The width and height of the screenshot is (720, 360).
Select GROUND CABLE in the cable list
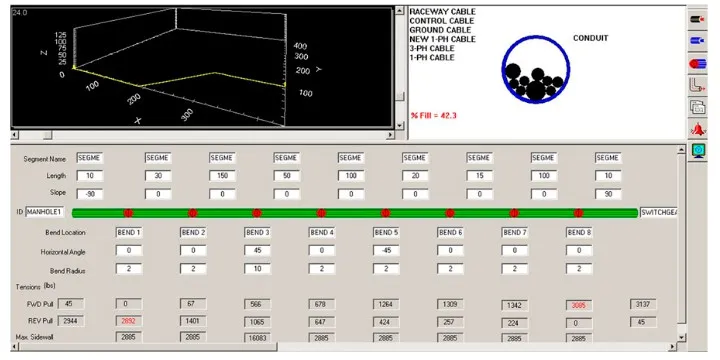click(x=440, y=30)
